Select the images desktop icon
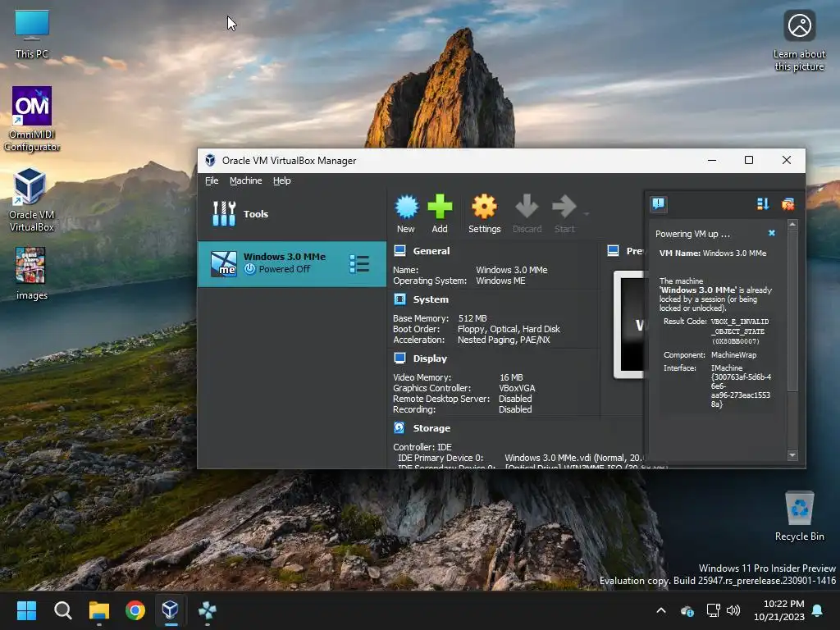This screenshot has width=840, height=630. [x=31, y=273]
